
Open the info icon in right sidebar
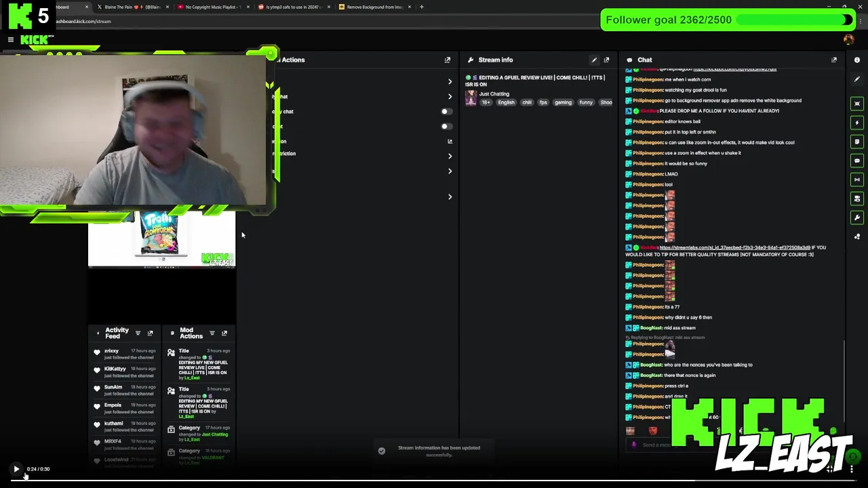click(x=857, y=60)
